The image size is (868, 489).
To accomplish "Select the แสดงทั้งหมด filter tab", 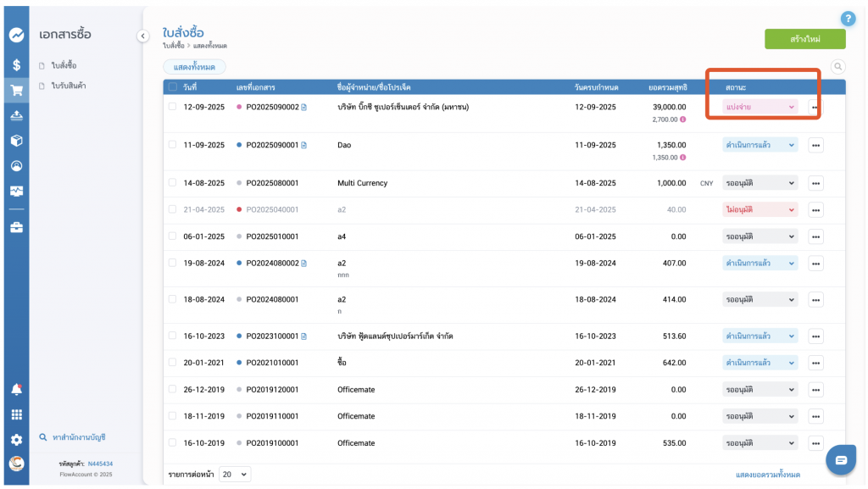I will click(194, 67).
